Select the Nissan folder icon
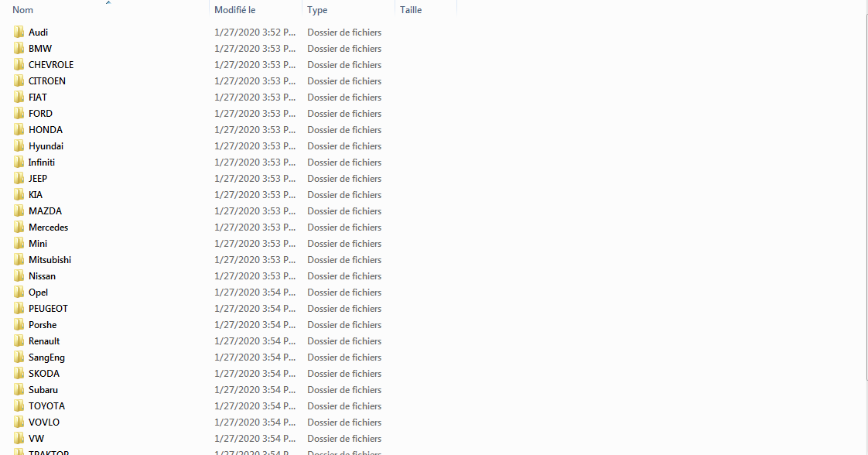868x455 pixels. click(x=19, y=275)
